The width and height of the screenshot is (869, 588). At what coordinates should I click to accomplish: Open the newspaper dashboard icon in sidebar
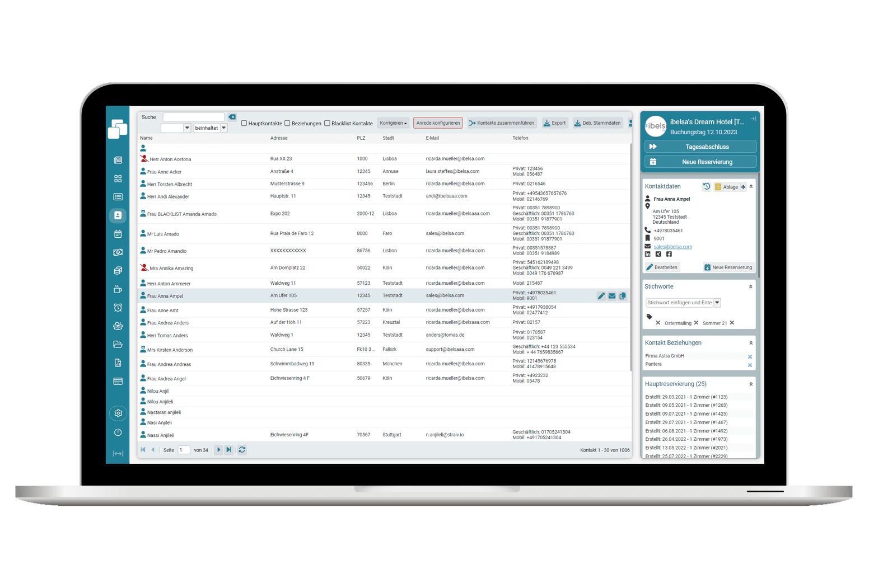[118, 161]
